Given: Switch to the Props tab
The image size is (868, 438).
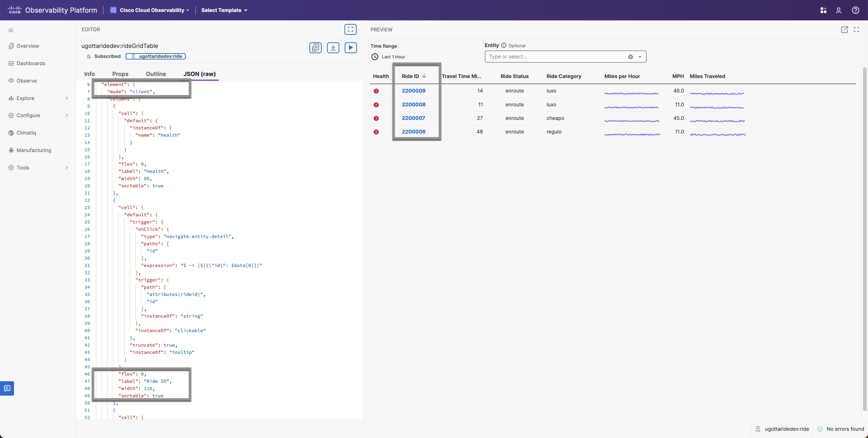Looking at the screenshot, I should 120,74.
